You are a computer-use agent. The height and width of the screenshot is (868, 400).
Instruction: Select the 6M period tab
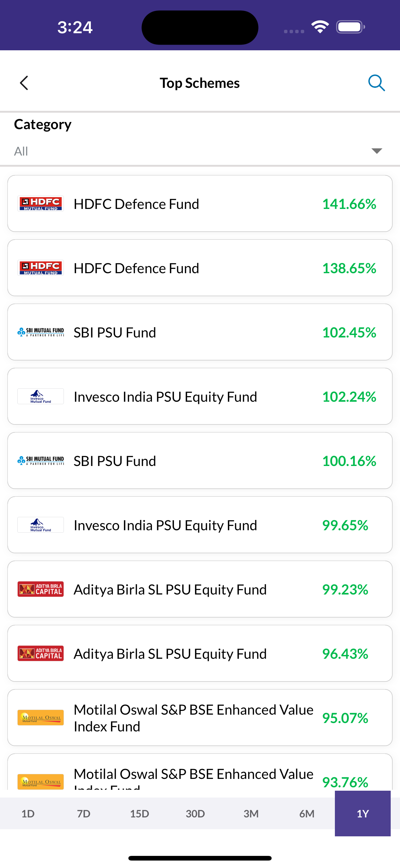click(307, 813)
